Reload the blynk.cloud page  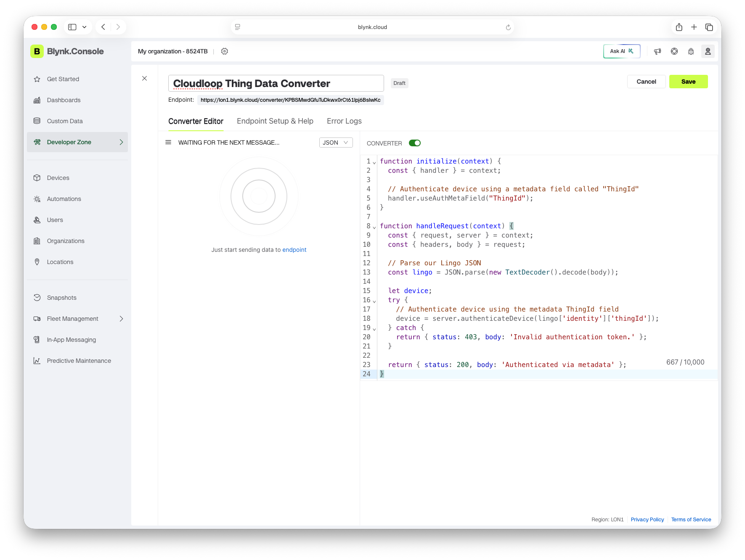tap(508, 27)
